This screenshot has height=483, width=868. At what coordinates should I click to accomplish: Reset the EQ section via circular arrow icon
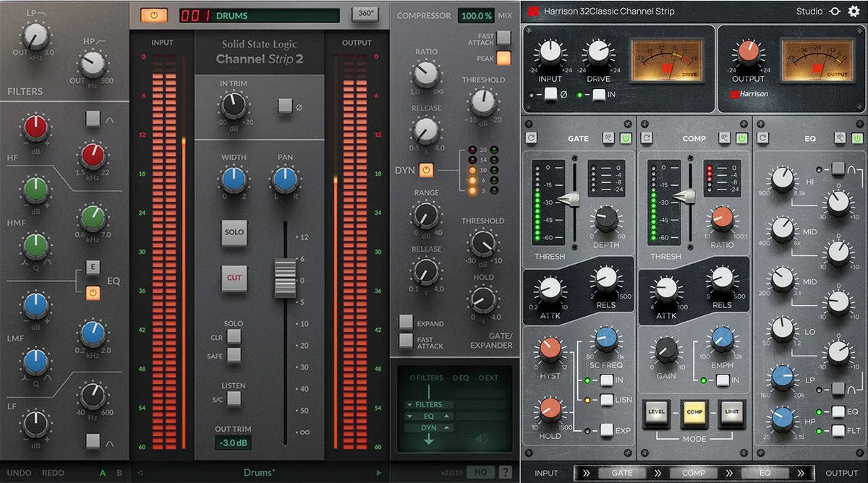tap(762, 138)
